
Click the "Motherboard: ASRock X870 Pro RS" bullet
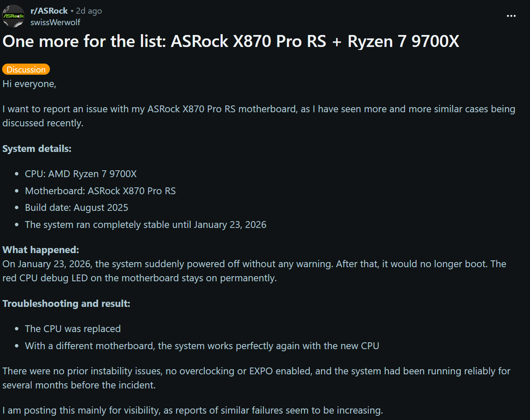pos(100,191)
